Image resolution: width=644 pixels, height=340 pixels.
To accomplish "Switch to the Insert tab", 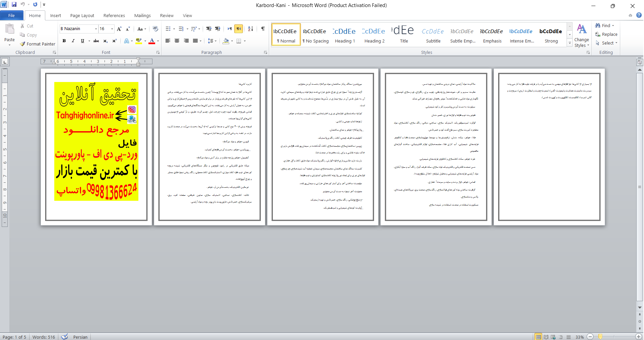I will pyautogui.click(x=56, y=15).
